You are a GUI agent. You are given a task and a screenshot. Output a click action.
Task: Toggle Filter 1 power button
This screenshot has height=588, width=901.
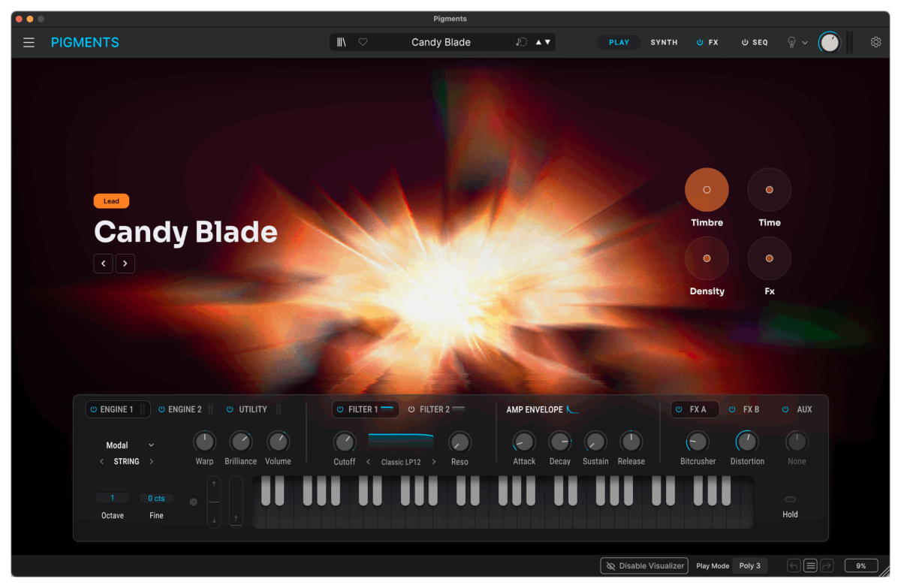tap(340, 409)
